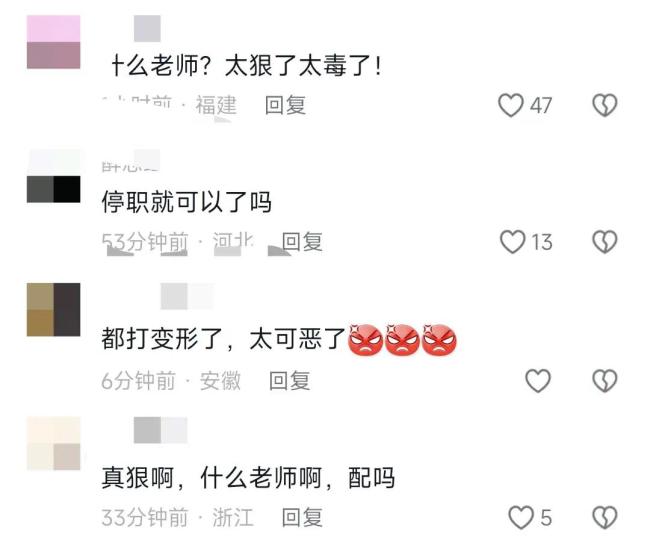Open the beige avatar of the fourth commenter
This screenshot has height=558, width=650.
tap(53, 444)
